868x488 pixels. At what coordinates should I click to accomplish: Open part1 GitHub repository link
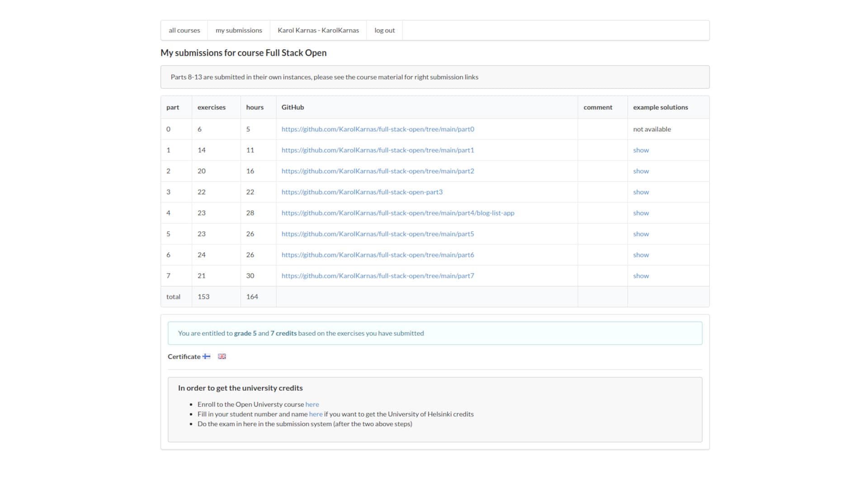[x=377, y=150]
